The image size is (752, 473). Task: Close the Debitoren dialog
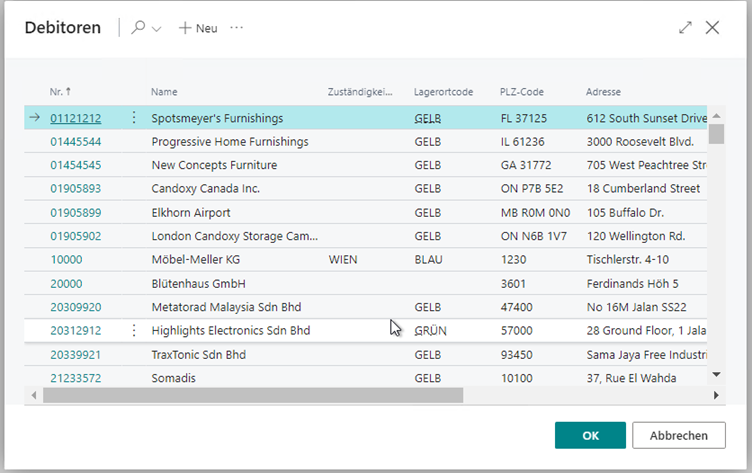[712, 28]
